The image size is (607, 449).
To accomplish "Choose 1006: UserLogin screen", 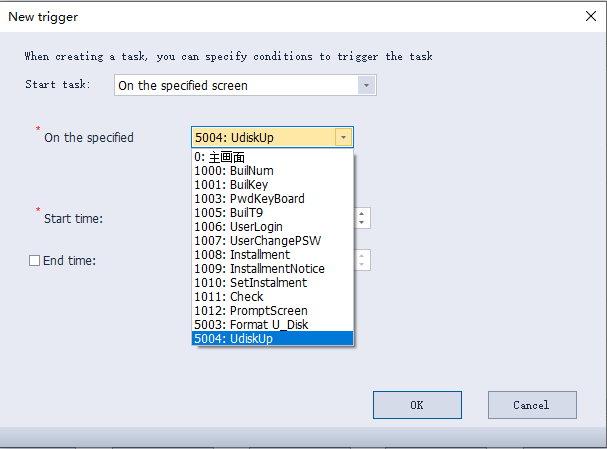I will [x=238, y=227].
